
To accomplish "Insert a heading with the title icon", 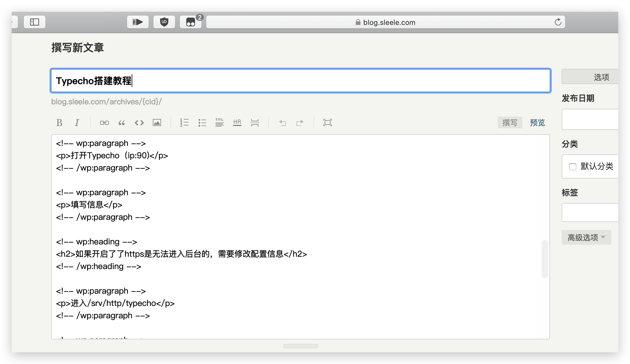I will coord(219,123).
